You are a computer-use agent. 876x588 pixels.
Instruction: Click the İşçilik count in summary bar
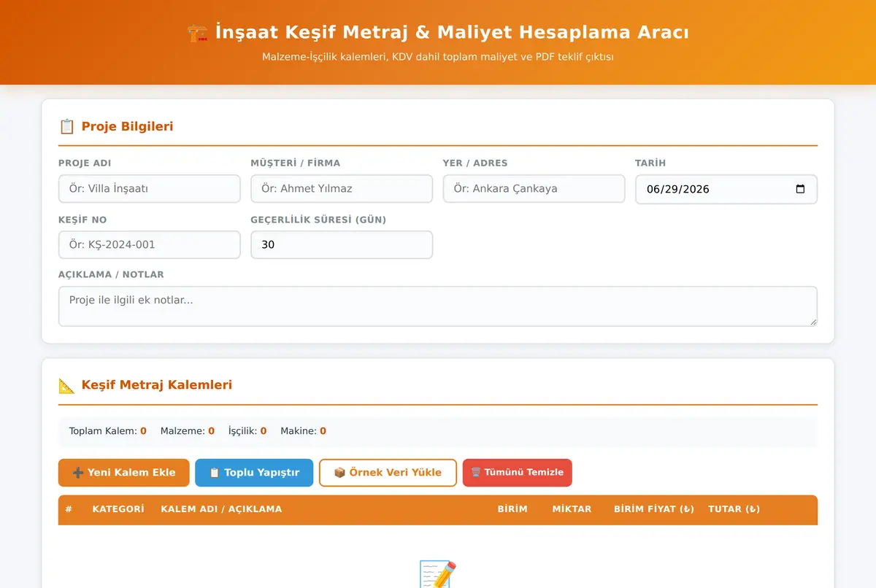[x=247, y=431]
